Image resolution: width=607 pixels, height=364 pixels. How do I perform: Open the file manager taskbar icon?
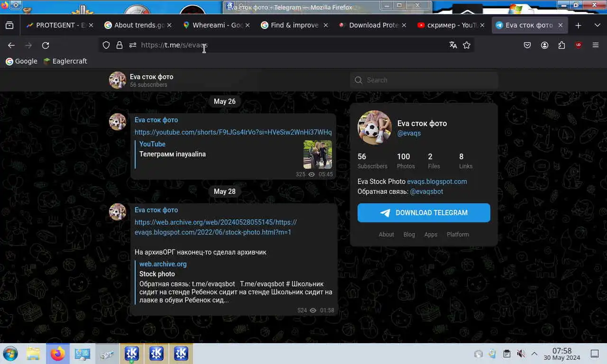pyautogui.click(x=33, y=354)
